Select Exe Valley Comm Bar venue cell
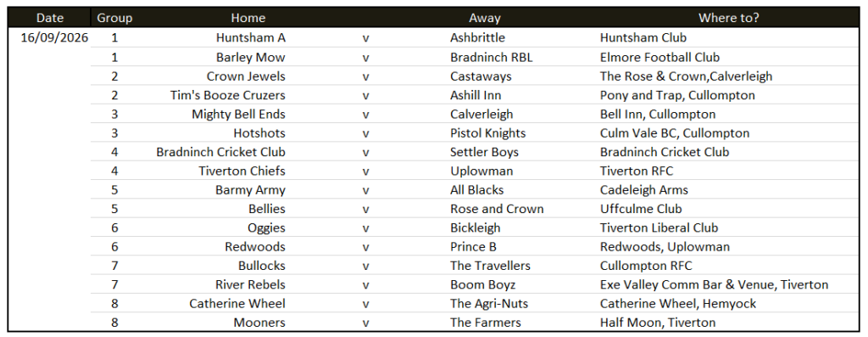Screen dimensions: 868x337 point(714,285)
